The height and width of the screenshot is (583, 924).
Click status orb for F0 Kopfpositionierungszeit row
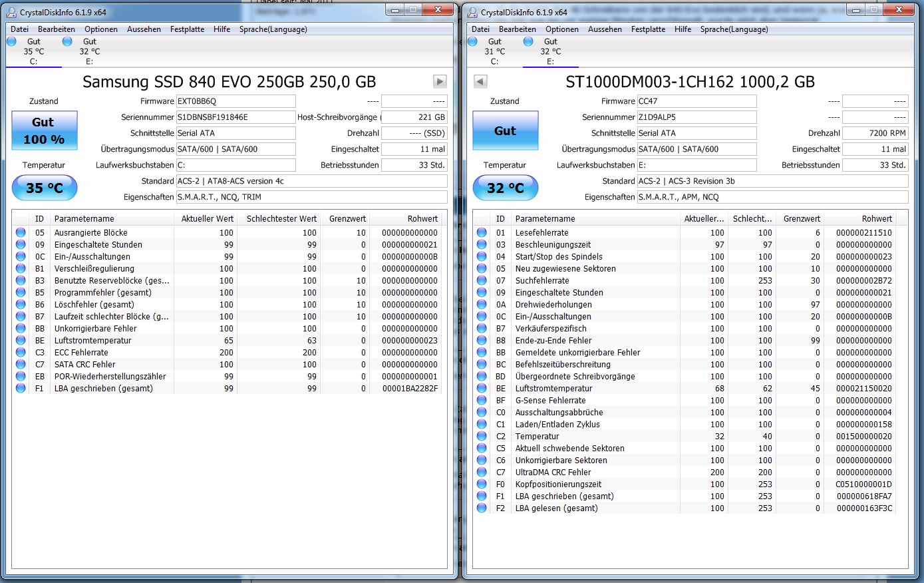coord(482,484)
